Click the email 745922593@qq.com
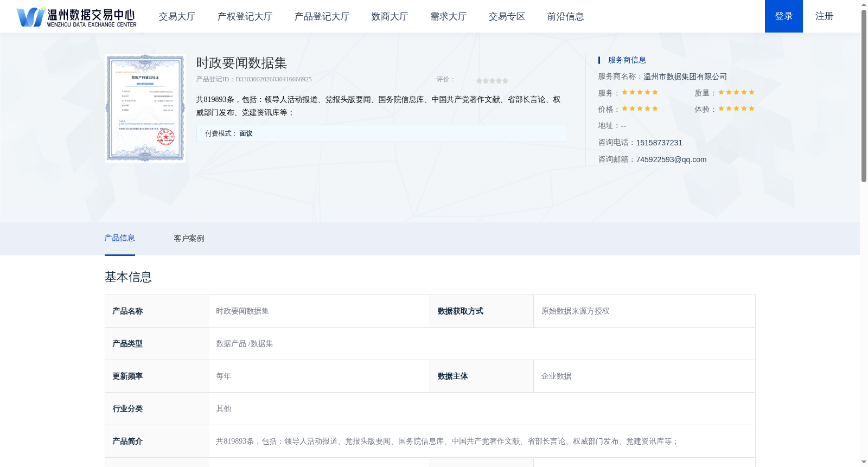Image resolution: width=868 pixels, height=467 pixels. pos(671,159)
